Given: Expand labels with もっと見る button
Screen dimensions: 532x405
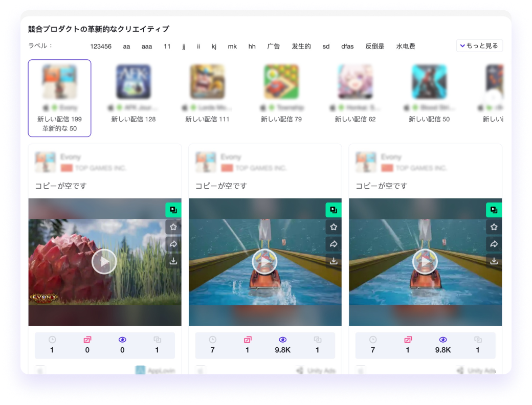Looking at the screenshot, I should (x=479, y=46).
